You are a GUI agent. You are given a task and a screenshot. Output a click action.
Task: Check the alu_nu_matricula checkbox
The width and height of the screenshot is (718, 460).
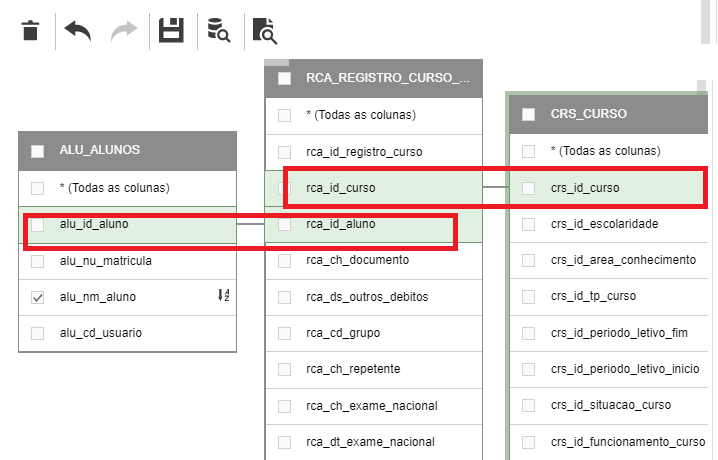(x=38, y=261)
